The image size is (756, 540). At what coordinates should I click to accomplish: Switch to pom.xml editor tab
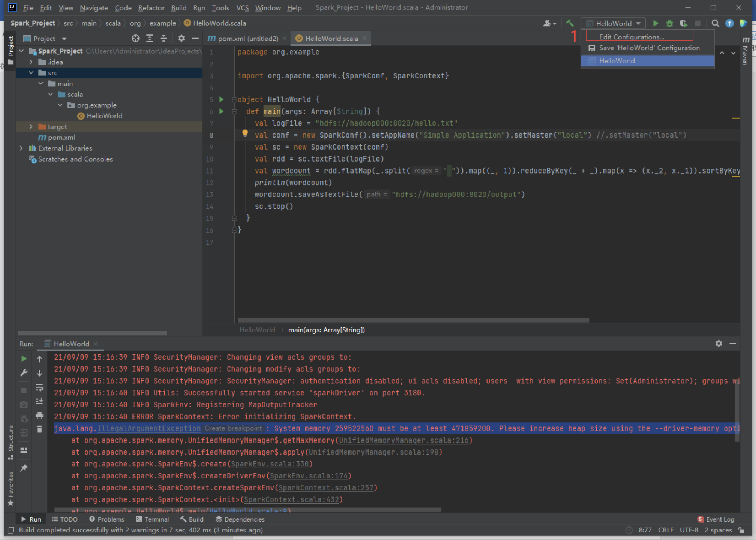coord(247,39)
